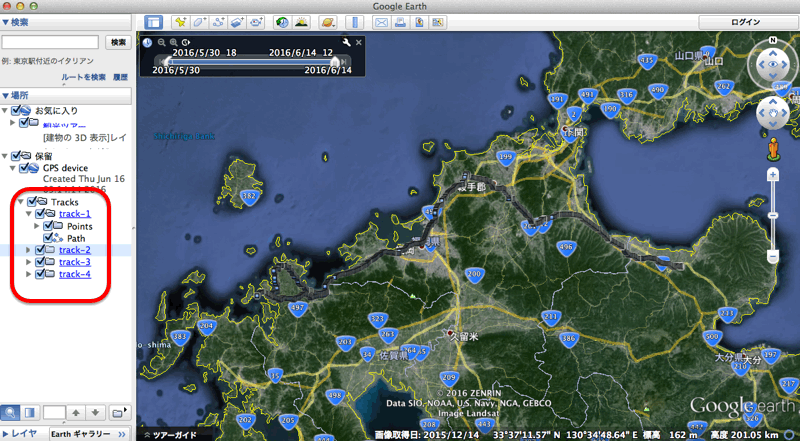Screen dimensions: 800x441
Task: Open the ルートを検索 directions link
Action: click(x=84, y=77)
